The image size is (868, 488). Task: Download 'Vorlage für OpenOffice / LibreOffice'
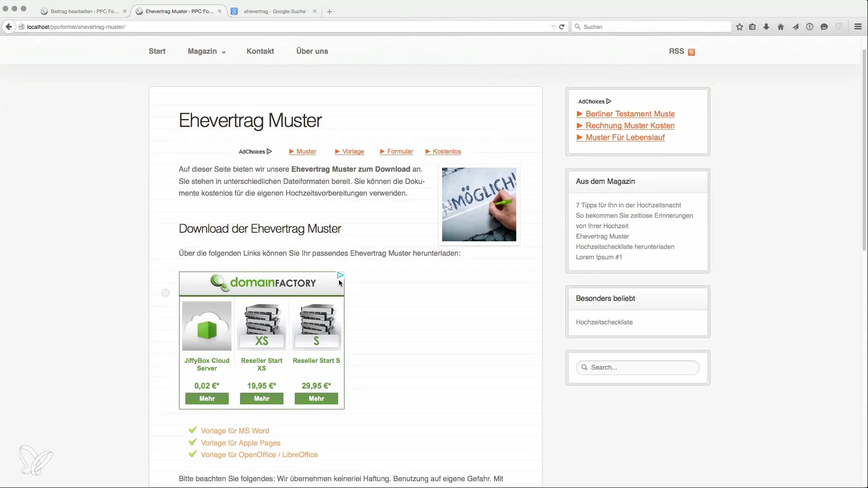click(x=259, y=455)
